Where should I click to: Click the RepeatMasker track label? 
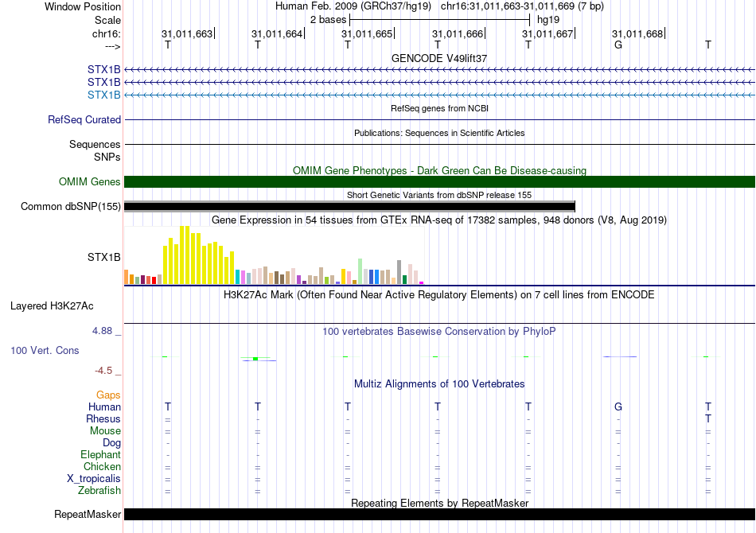[x=88, y=514]
